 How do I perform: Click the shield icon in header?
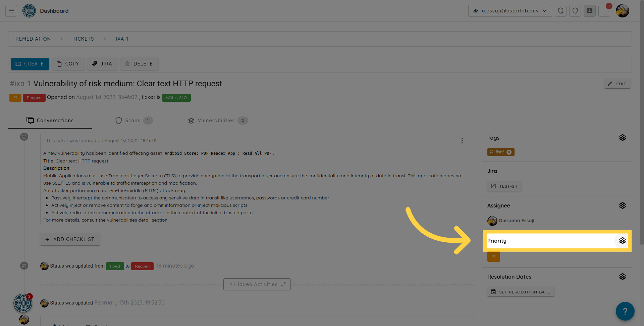pos(575,11)
